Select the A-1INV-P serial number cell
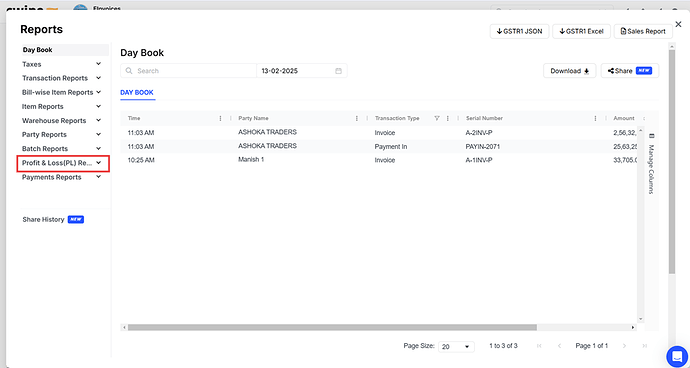 (479, 160)
